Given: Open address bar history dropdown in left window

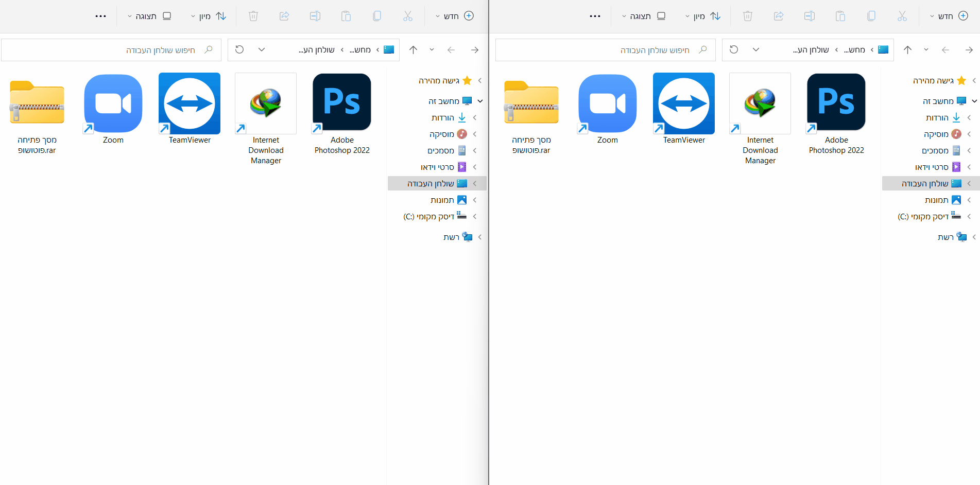Looking at the screenshot, I should pyautogui.click(x=262, y=50).
